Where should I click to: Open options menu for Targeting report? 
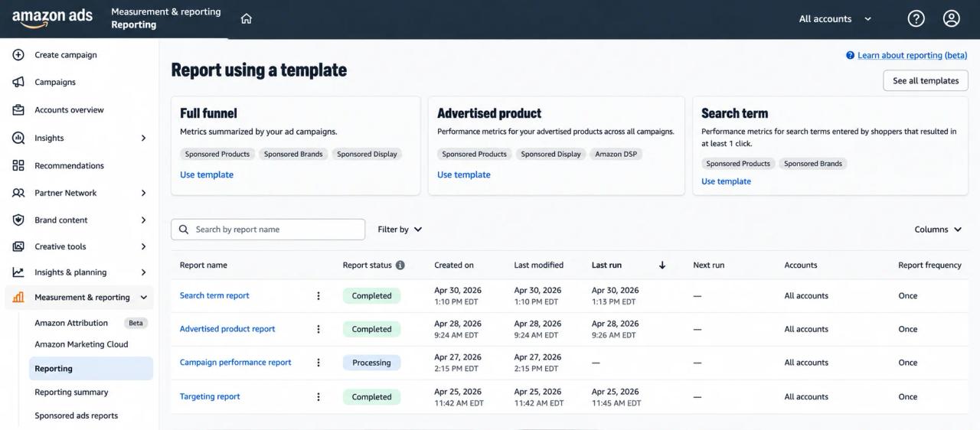tap(318, 397)
